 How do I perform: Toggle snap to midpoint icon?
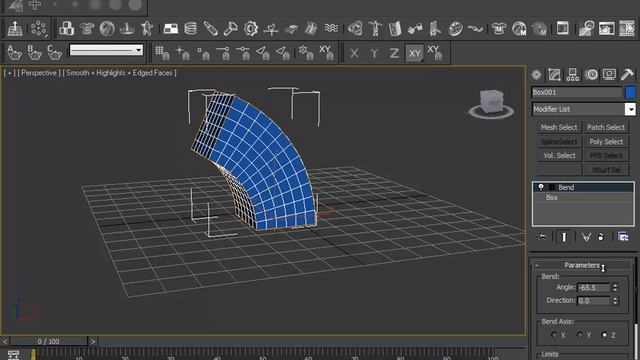tap(243, 53)
